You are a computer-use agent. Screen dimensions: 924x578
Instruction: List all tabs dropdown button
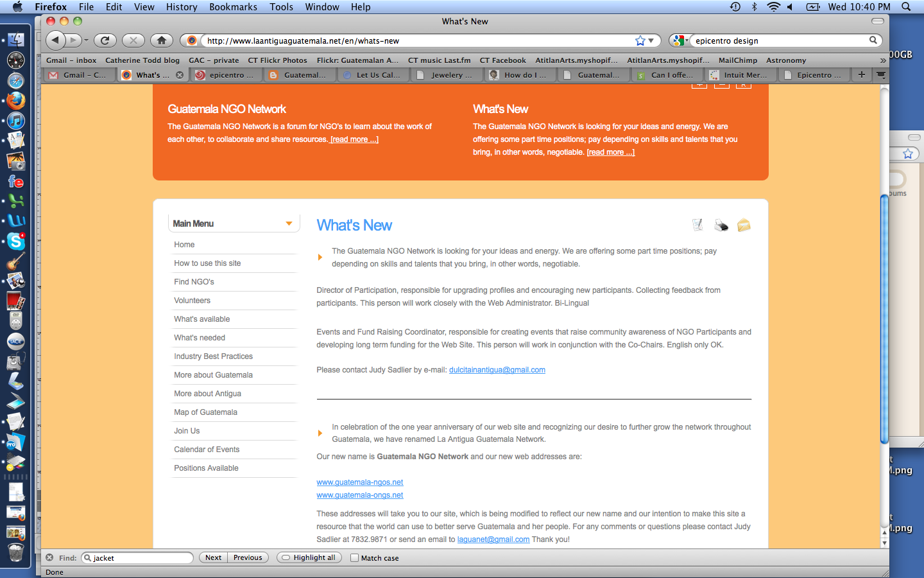(x=881, y=74)
